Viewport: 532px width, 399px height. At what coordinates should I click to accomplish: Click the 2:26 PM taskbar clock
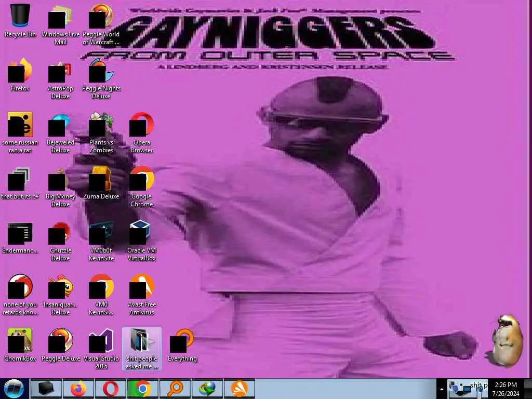506,389
